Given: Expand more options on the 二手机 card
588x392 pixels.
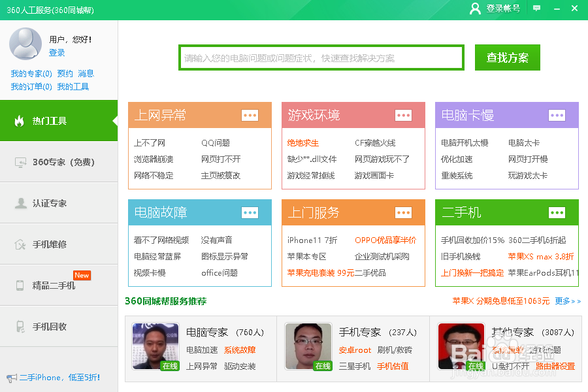Looking at the screenshot, I should coord(557,213).
